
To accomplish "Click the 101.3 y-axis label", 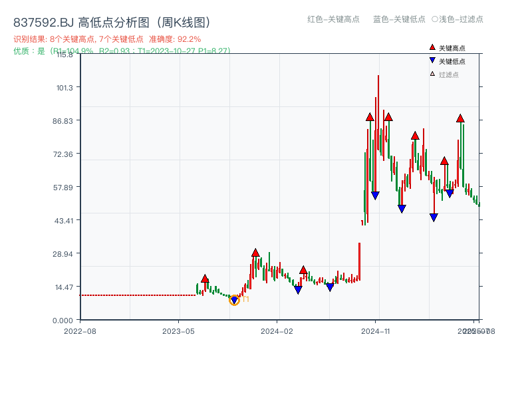I will pyautogui.click(x=65, y=88).
